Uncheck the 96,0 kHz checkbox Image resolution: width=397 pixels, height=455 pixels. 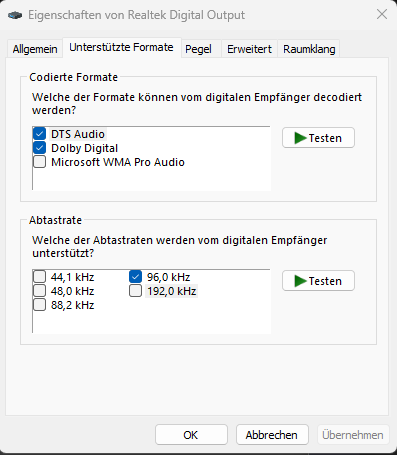(x=135, y=277)
